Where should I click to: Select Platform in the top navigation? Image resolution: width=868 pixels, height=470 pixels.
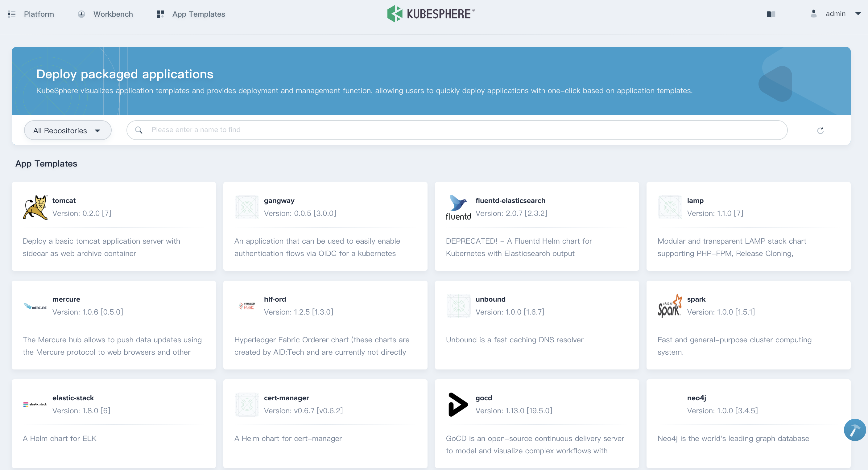click(x=39, y=14)
